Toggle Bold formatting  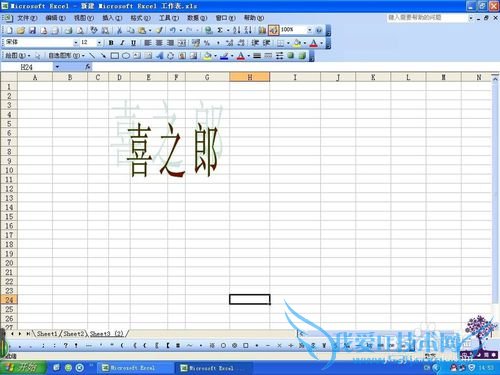click(x=111, y=43)
